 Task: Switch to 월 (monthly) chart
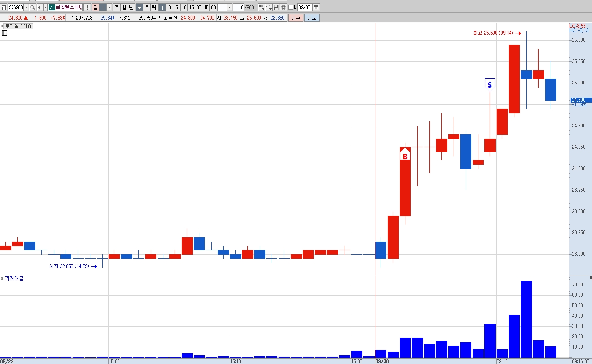tap(124, 7)
